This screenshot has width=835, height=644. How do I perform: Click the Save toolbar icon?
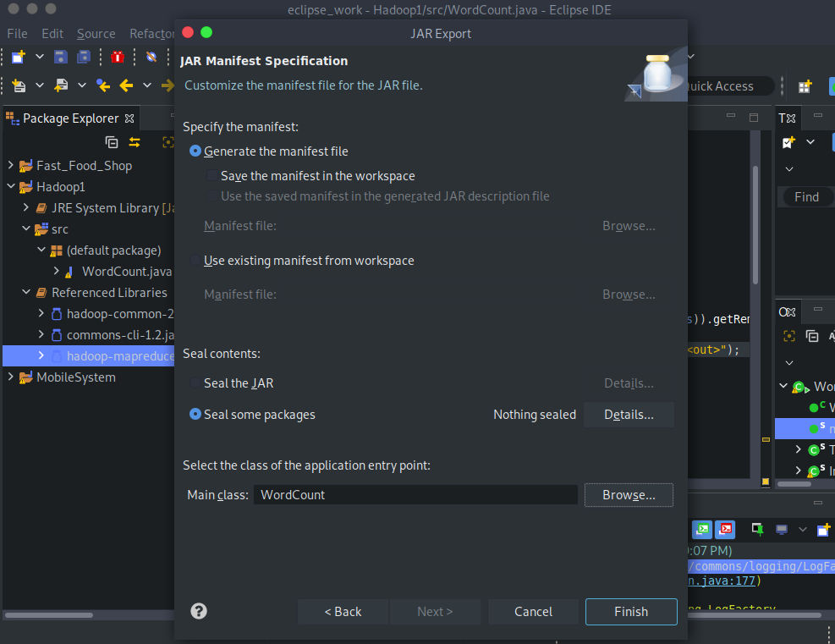click(61, 57)
